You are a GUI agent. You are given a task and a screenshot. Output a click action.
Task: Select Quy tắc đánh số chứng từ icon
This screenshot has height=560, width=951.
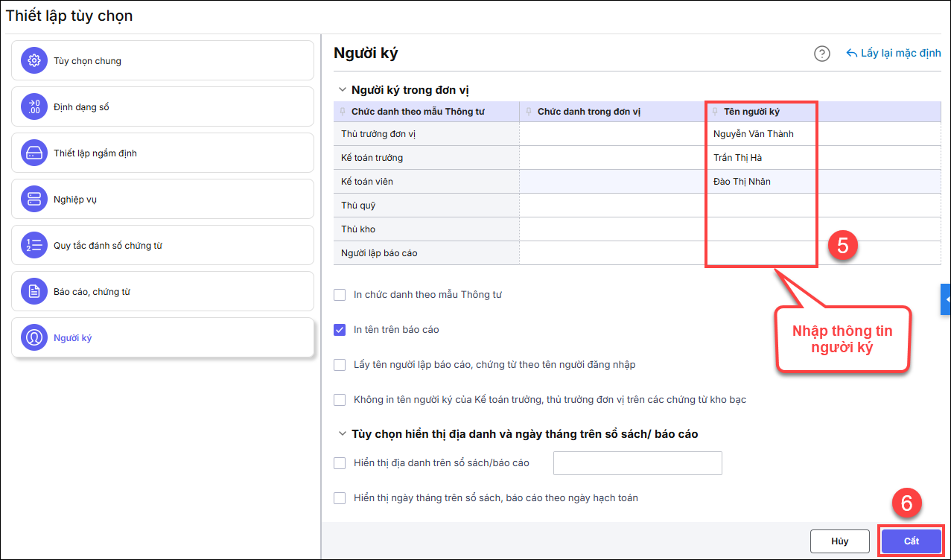pyautogui.click(x=34, y=246)
